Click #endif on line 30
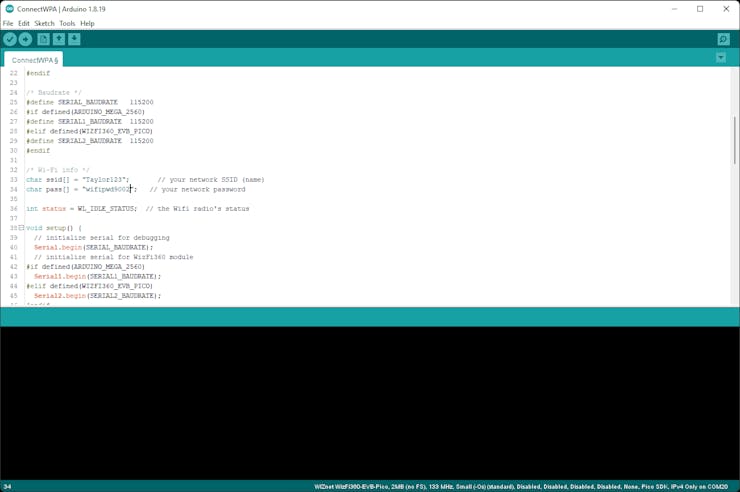The width and height of the screenshot is (740, 492). coord(38,150)
